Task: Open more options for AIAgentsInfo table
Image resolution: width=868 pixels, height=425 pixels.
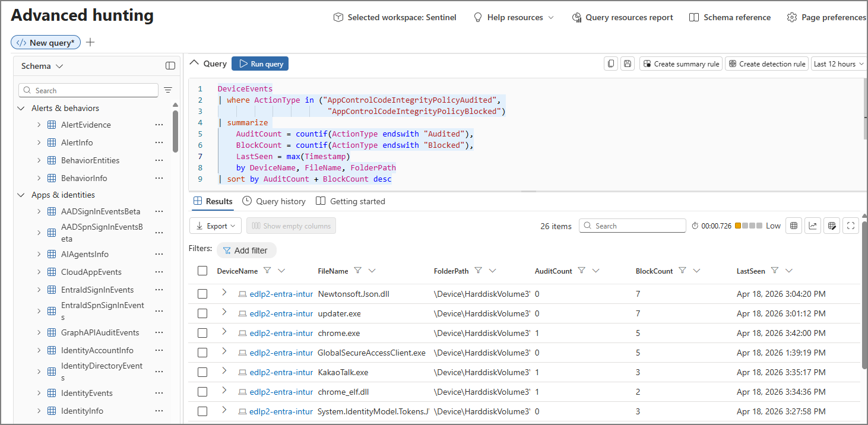Action: click(159, 254)
